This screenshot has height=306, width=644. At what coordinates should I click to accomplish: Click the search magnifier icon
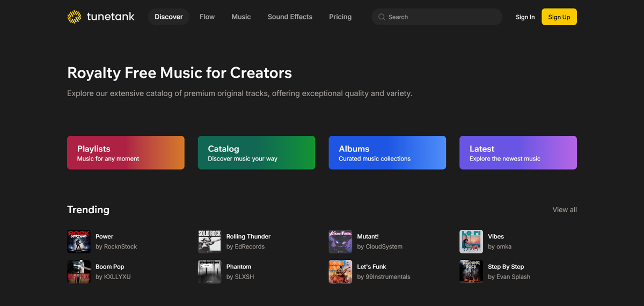tap(382, 17)
